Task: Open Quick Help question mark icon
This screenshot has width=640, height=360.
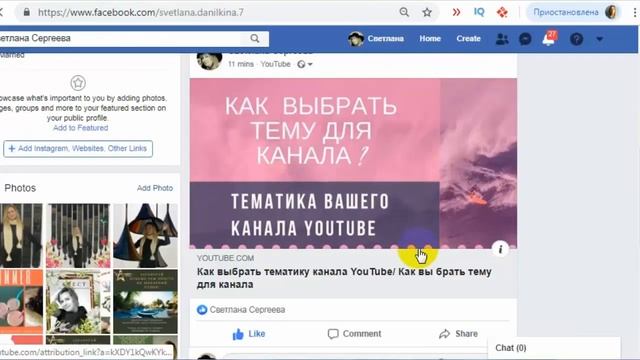Action: point(576,39)
